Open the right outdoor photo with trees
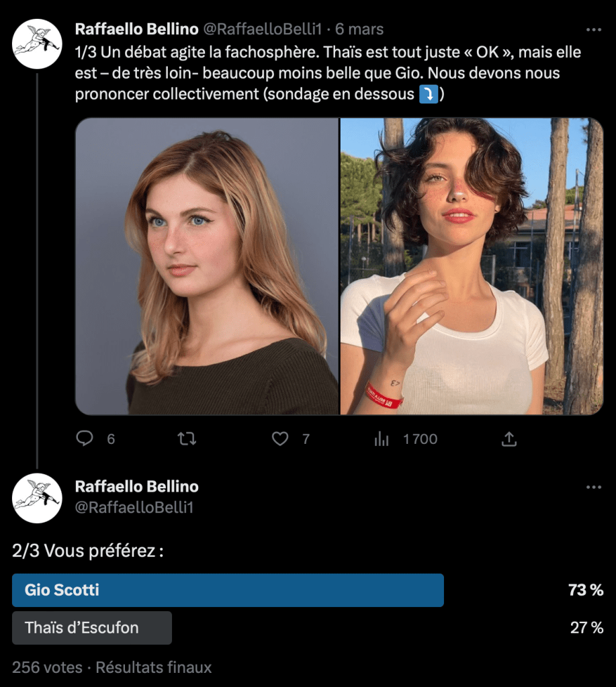 [472, 267]
